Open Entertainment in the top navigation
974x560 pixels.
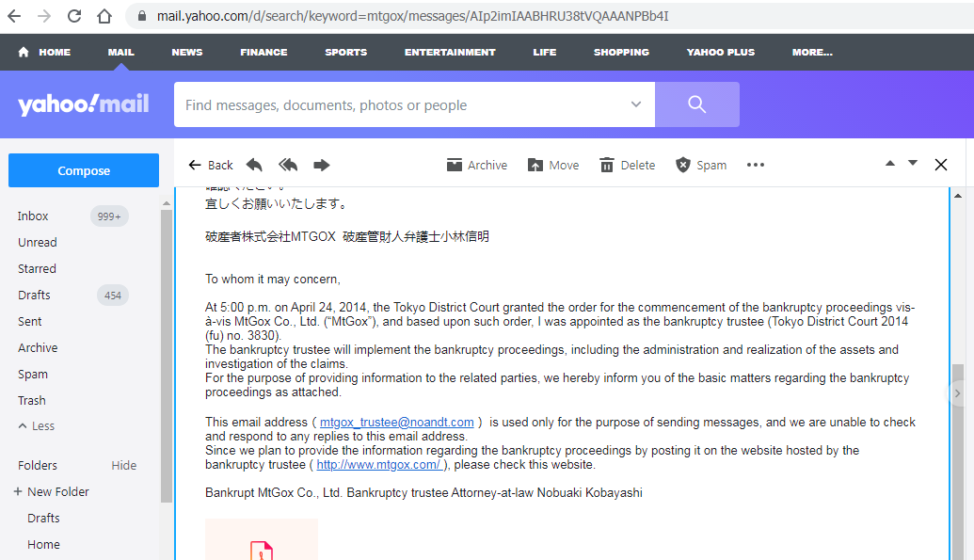coord(450,52)
